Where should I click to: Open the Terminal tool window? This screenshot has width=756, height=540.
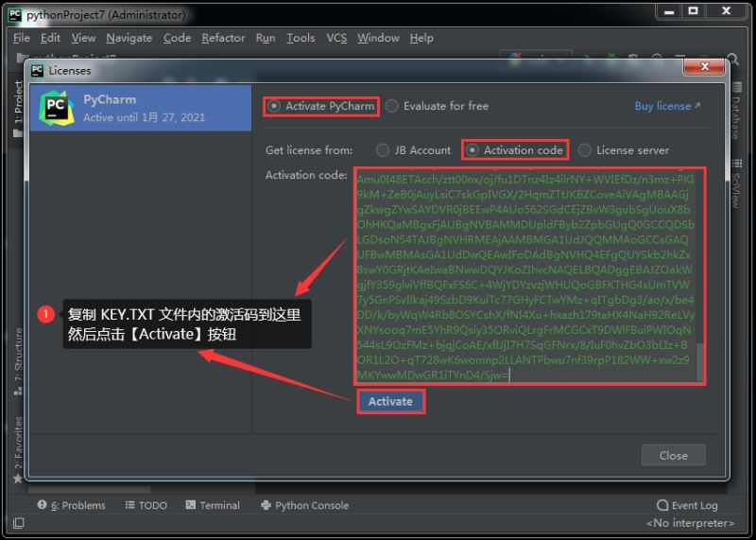tap(213, 506)
